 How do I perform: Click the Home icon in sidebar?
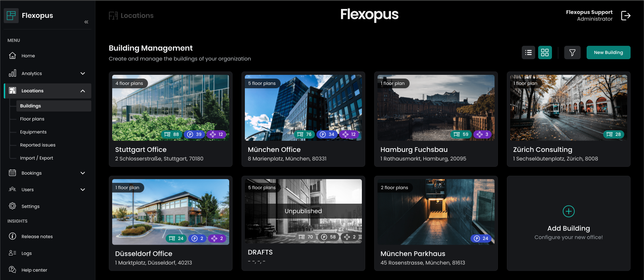[x=12, y=55]
